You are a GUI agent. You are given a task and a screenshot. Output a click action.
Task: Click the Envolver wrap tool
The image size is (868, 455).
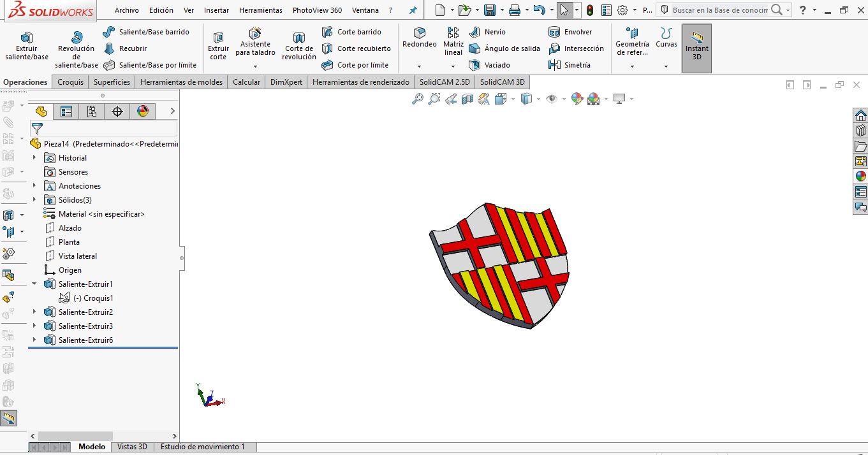pos(570,32)
